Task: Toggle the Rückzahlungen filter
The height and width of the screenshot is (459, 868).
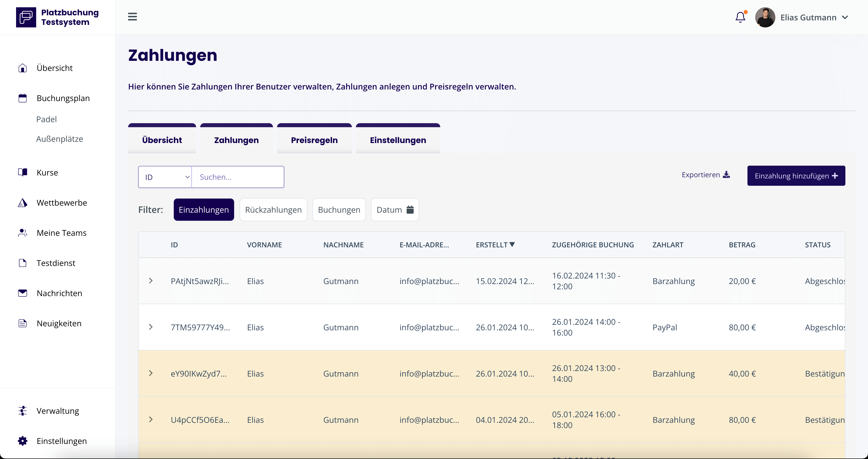Action: point(273,210)
